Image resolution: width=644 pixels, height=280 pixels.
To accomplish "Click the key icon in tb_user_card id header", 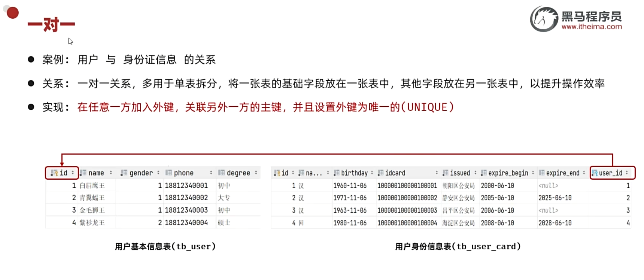I will [277, 173].
